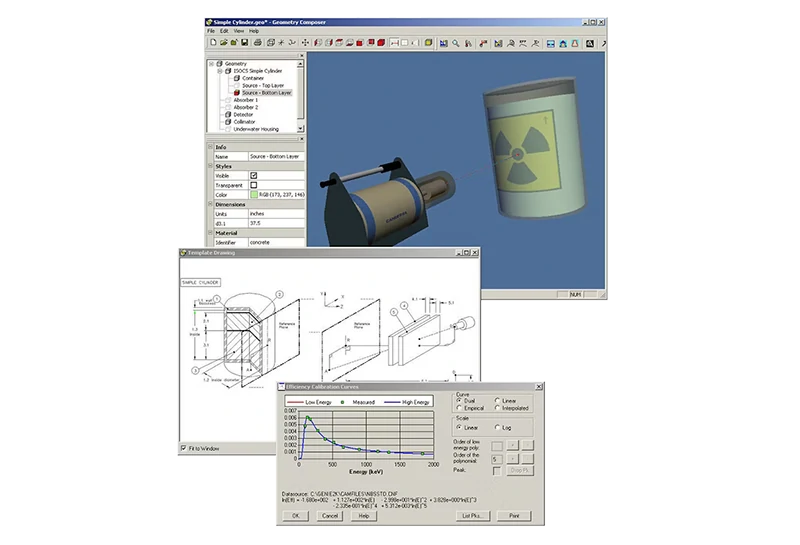Viewport: 800px width, 545px height.
Task: Click the Units value inches
Action: click(276, 214)
